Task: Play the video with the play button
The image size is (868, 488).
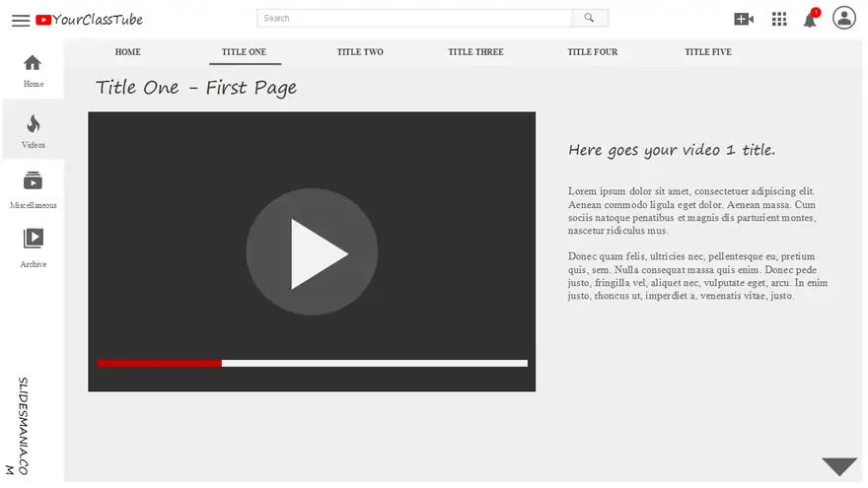Action: (312, 252)
